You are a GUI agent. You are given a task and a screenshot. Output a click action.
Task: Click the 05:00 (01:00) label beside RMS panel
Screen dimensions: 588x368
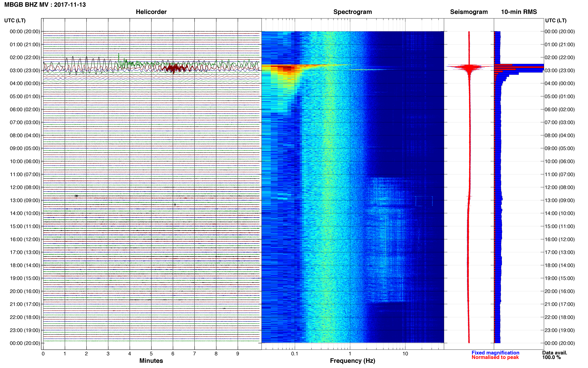point(560,96)
